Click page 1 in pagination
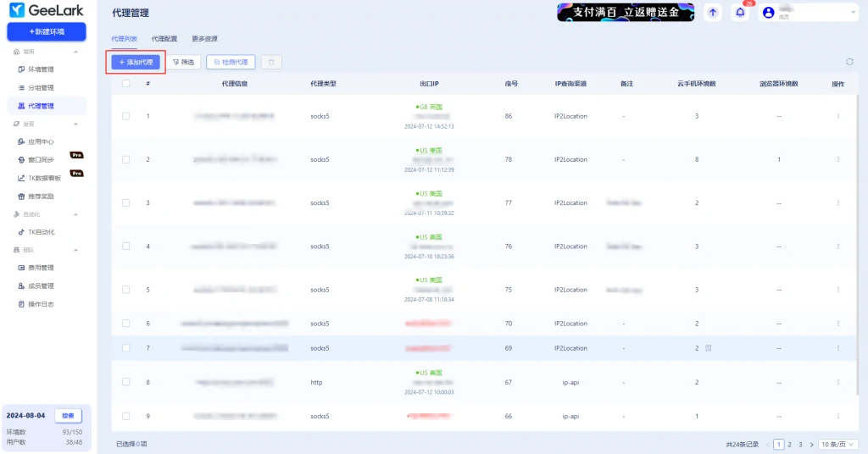The image size is (868, 454). [778, 445]
